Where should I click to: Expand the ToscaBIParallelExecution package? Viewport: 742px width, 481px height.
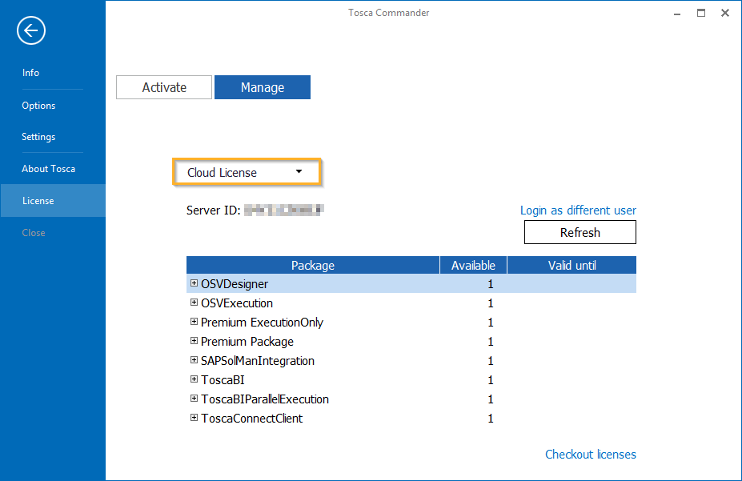click(x=194, y=399)
